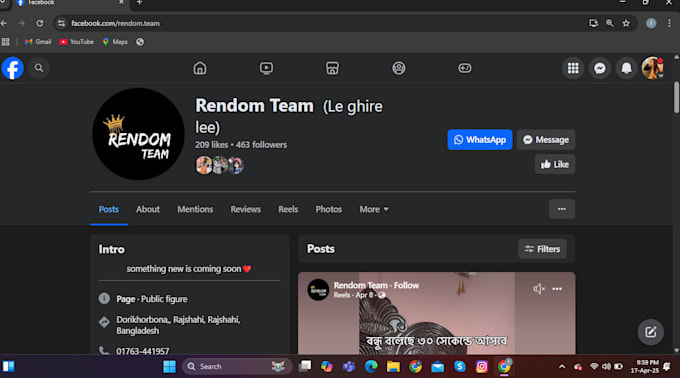Image resolution: width=680 pixels, height=378 pixels.
Task: Open the Chrome profile avatar
Action: 651,23
